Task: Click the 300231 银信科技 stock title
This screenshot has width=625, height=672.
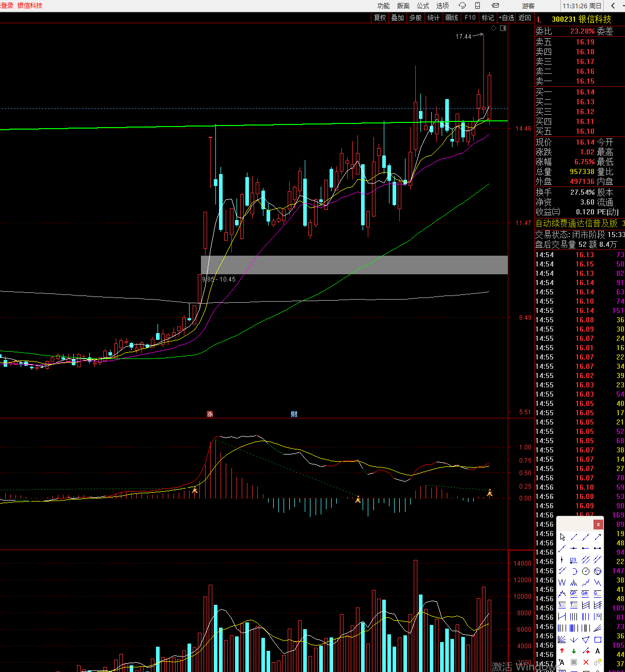Action: [x=582, y=19]
